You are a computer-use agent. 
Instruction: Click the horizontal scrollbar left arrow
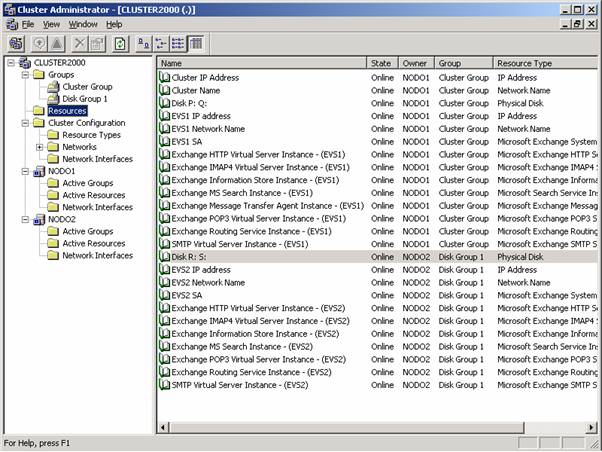[163, 427]
